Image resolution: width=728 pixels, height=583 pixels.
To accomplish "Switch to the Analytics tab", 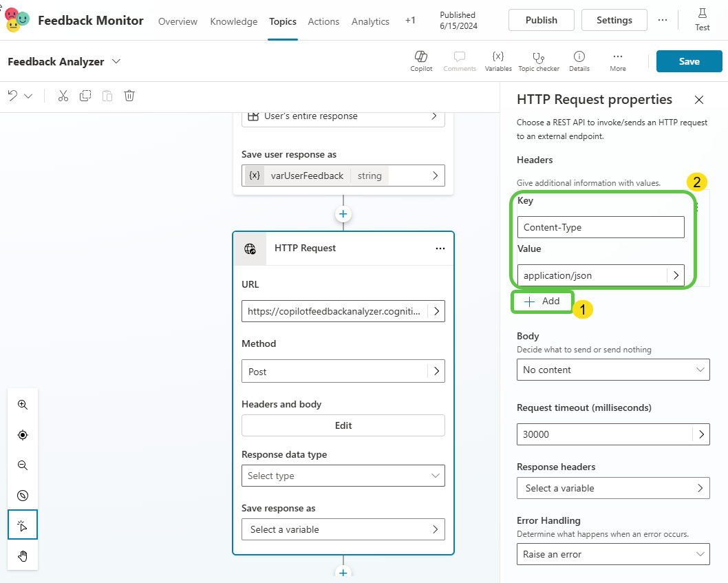I will (x=370, y=21).
